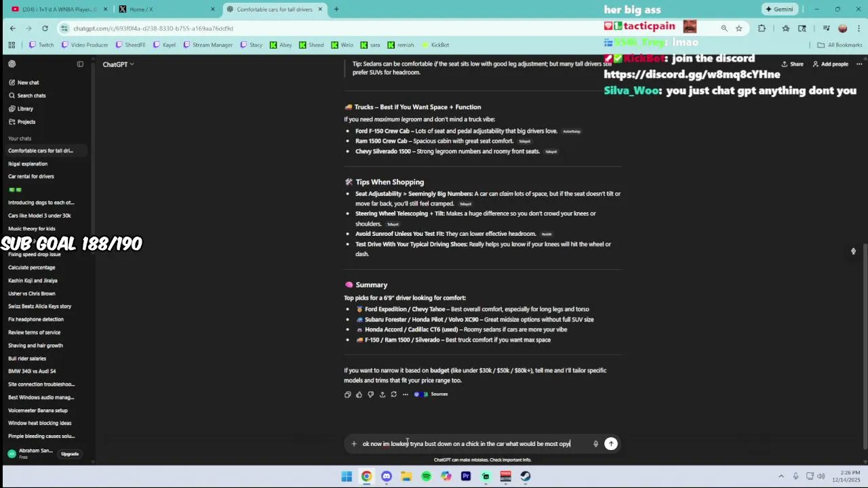Thumbs up the ChatGPT response

(359, 394)
